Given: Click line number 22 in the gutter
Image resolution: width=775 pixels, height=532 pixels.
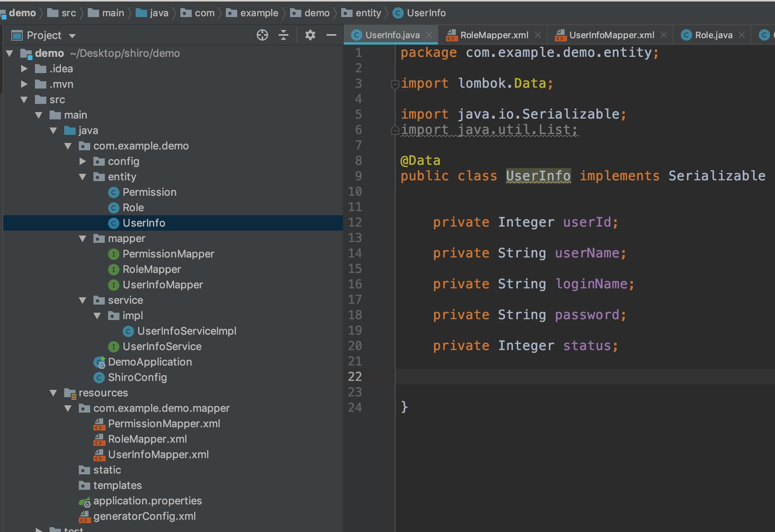Looking at the screenshot, I should pos(355,376).
